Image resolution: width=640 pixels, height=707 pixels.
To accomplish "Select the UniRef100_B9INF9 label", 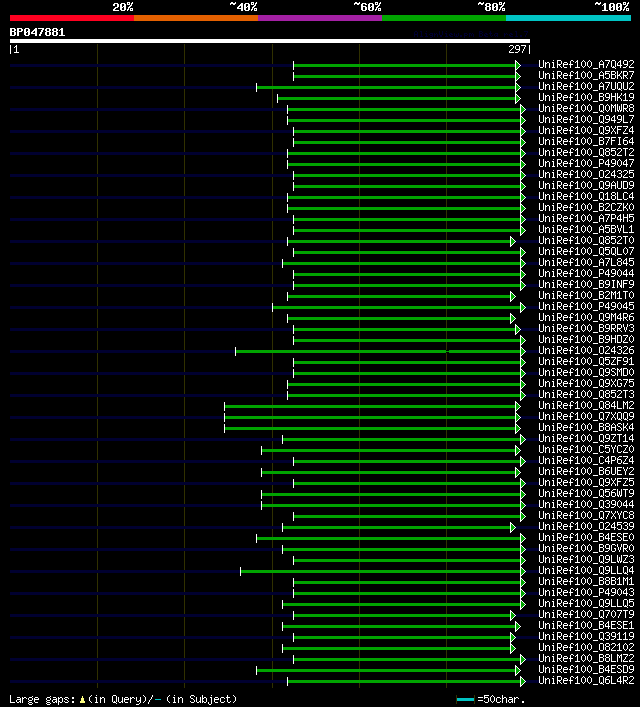I will coord(586,284).
